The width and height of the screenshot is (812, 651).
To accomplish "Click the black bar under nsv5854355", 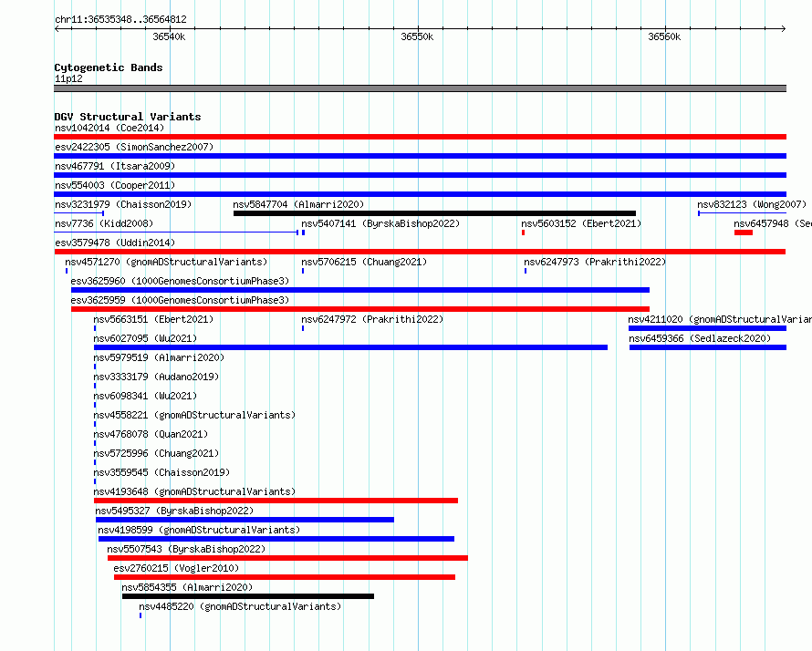I will pos(248,596).
